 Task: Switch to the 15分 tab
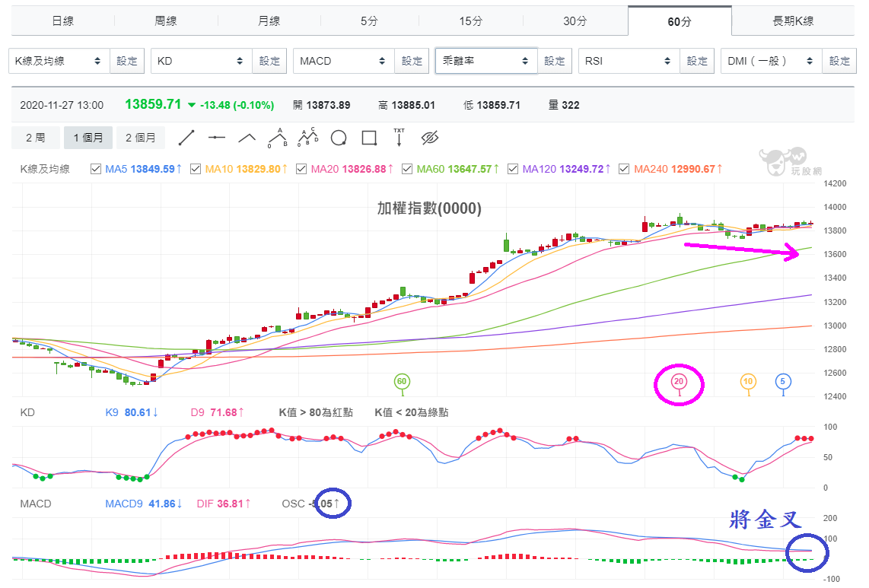coord(470,21)
